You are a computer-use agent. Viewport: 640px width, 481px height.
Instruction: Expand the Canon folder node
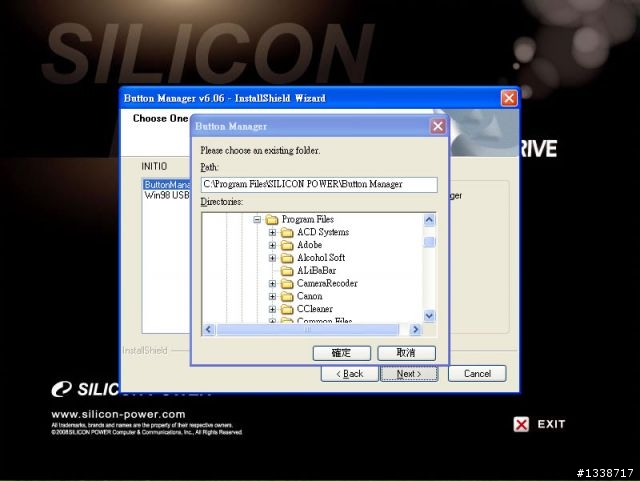coord(272,296)
